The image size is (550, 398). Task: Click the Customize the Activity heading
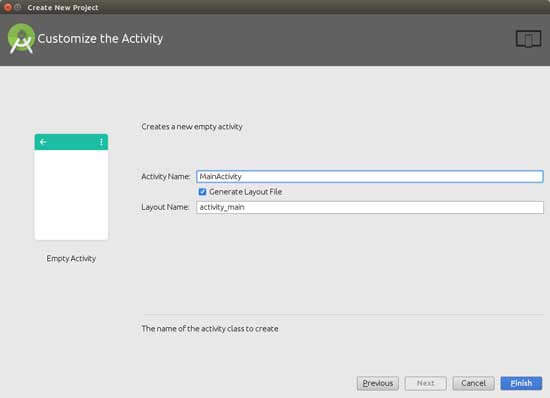tap(100, 39)
